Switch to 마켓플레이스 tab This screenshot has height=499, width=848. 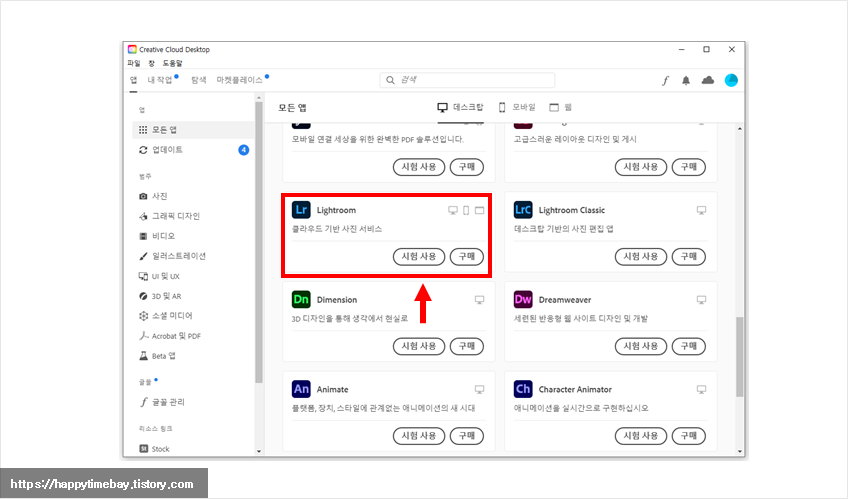point(240,80)
